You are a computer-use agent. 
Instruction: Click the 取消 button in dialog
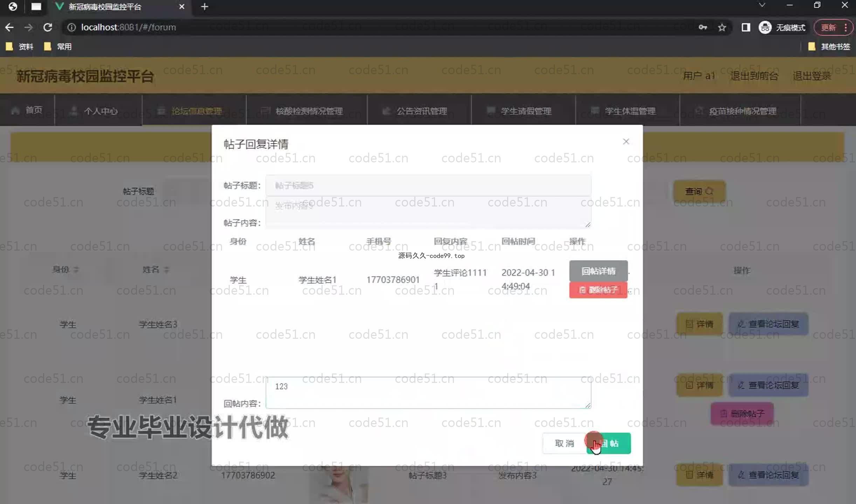[564, 443]
